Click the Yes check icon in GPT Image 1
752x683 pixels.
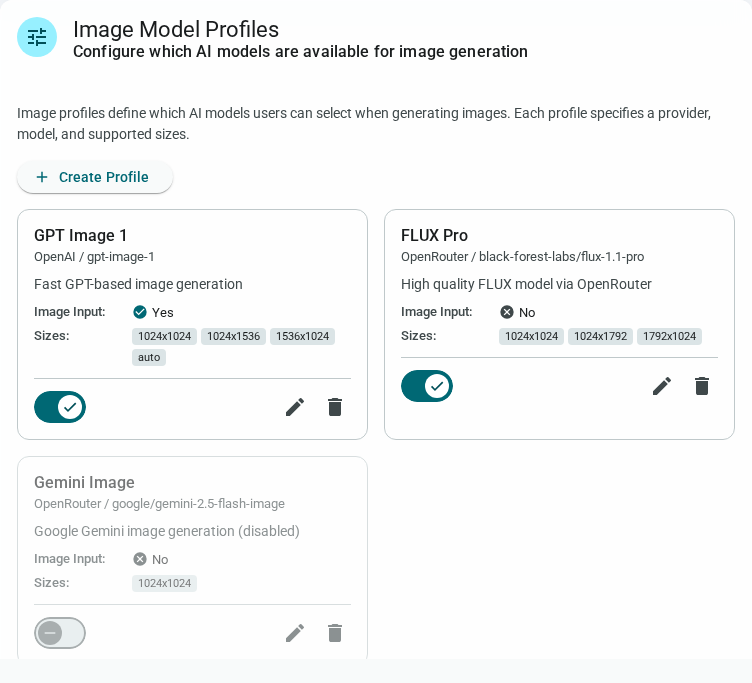point(140,312)
